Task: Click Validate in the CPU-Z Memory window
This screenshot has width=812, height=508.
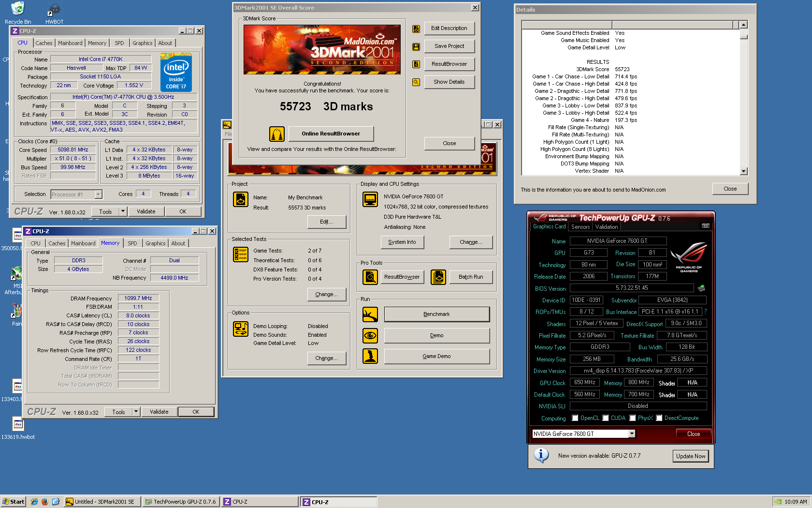Action: (159, 412)
